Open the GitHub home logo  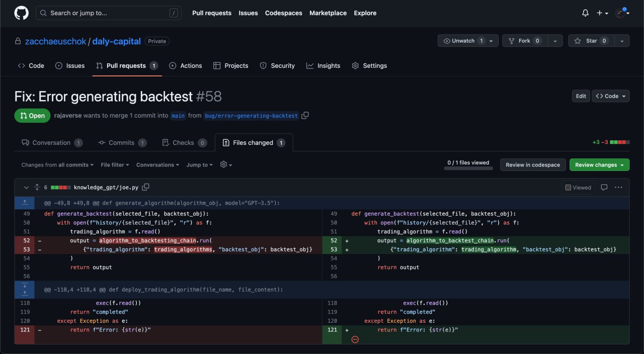pos(21,13)
